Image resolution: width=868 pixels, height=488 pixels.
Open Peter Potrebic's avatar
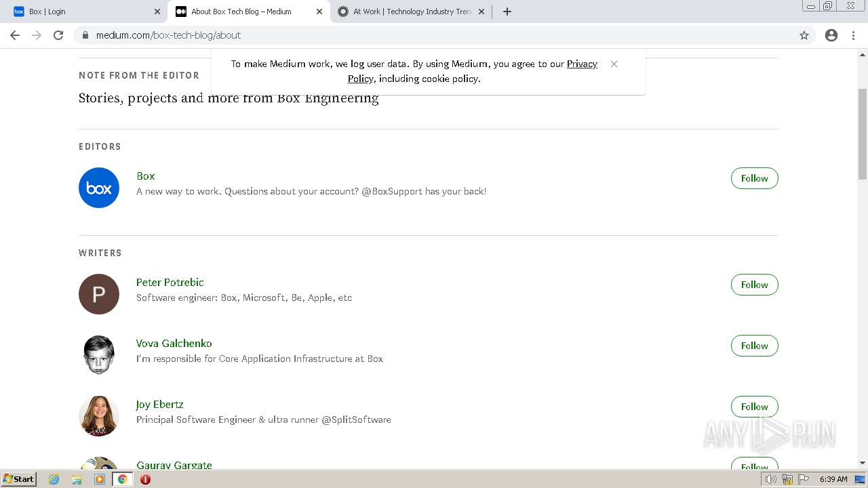99,294
